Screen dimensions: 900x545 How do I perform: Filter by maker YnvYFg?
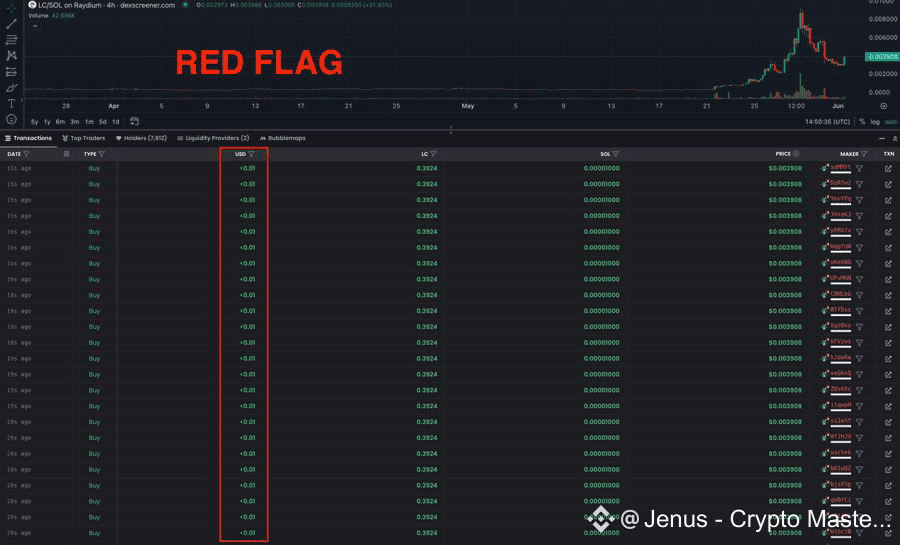click(859, 200)
